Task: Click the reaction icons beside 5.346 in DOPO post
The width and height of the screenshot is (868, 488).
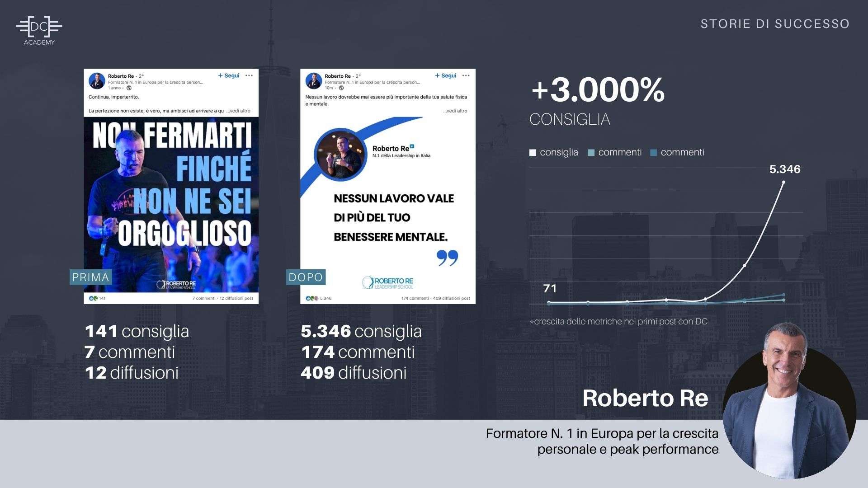Action: [312, 298]
